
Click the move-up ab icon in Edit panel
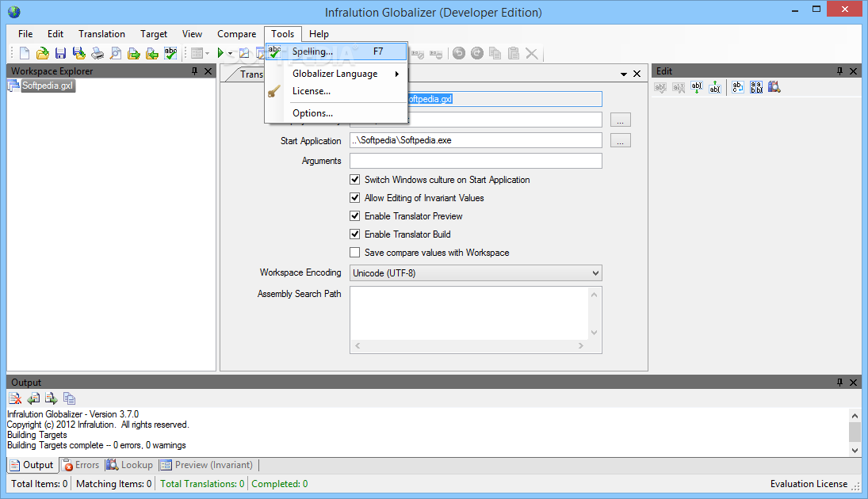715,87
